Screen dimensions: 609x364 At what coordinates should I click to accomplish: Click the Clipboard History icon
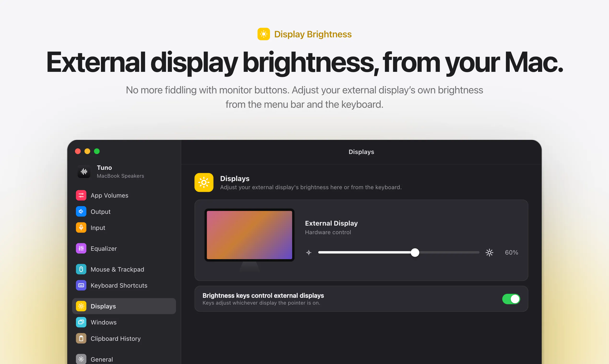pyautogui.click(x=81, y=338)
